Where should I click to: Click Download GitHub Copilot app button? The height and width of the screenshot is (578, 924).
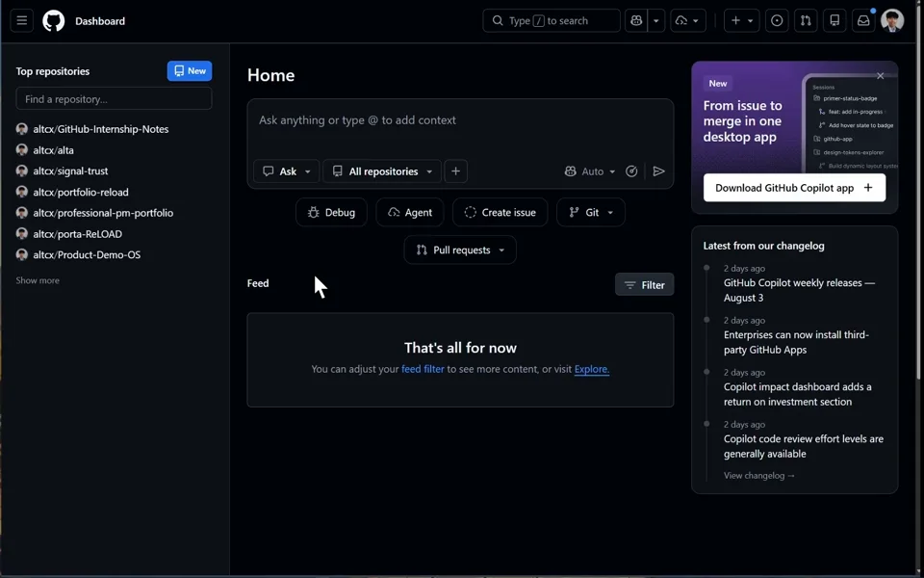pos(794,188)
